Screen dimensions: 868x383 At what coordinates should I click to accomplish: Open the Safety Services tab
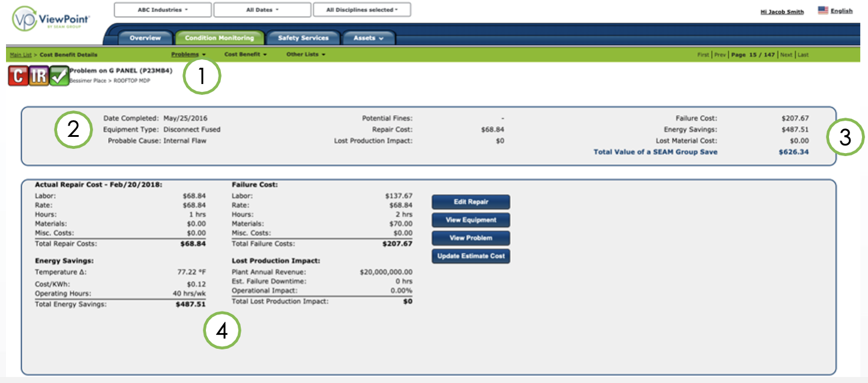click(302, 37)
